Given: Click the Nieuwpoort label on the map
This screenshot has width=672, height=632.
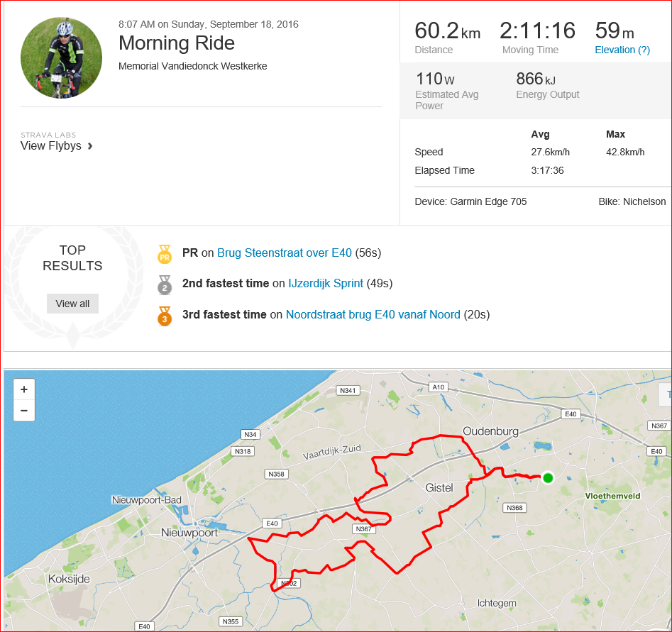Looking at the screenshot, I should pyautogui.click(x=189, y=533).
